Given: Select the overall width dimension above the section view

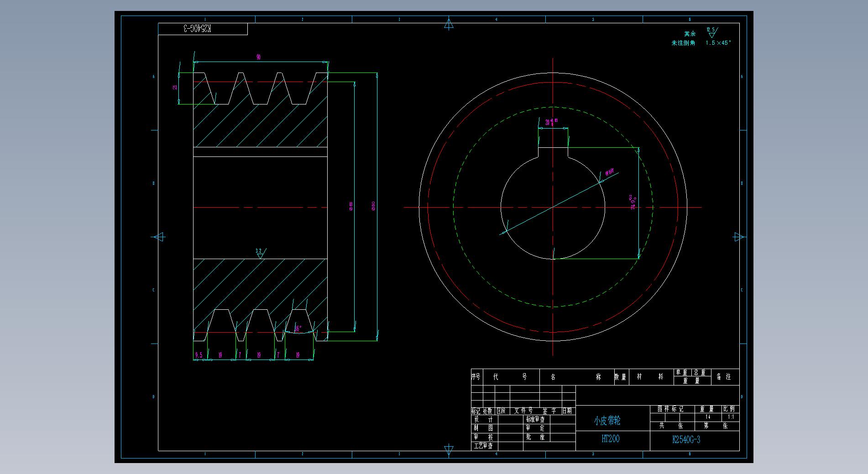Looking at the screenshot, I should (259, 57).
